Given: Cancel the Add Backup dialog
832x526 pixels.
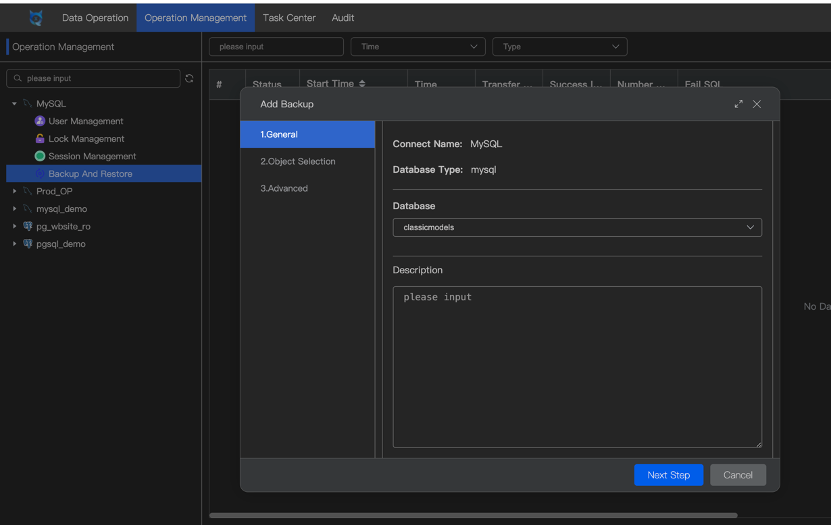Looking at the screenshot, I should (x=738, y=475).
